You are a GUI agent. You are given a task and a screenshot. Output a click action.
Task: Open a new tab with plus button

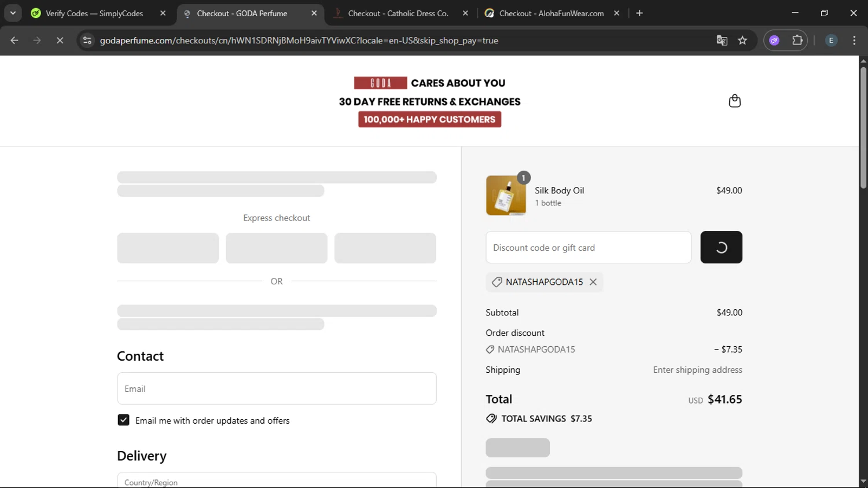click(x=639, y=13)
